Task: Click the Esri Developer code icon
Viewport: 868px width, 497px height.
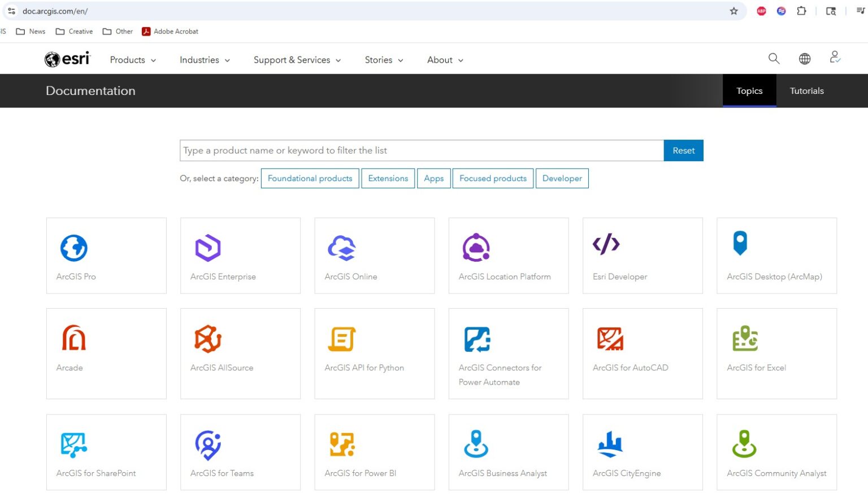Action: (x=606, y=244)
